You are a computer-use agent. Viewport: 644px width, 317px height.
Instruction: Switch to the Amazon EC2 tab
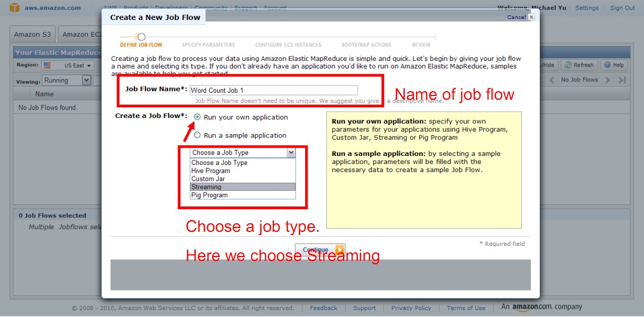point(80,35)
